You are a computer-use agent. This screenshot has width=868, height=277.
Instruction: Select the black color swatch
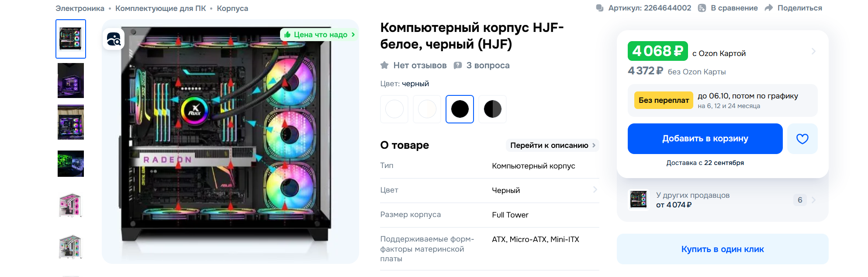tap(460, 109)
